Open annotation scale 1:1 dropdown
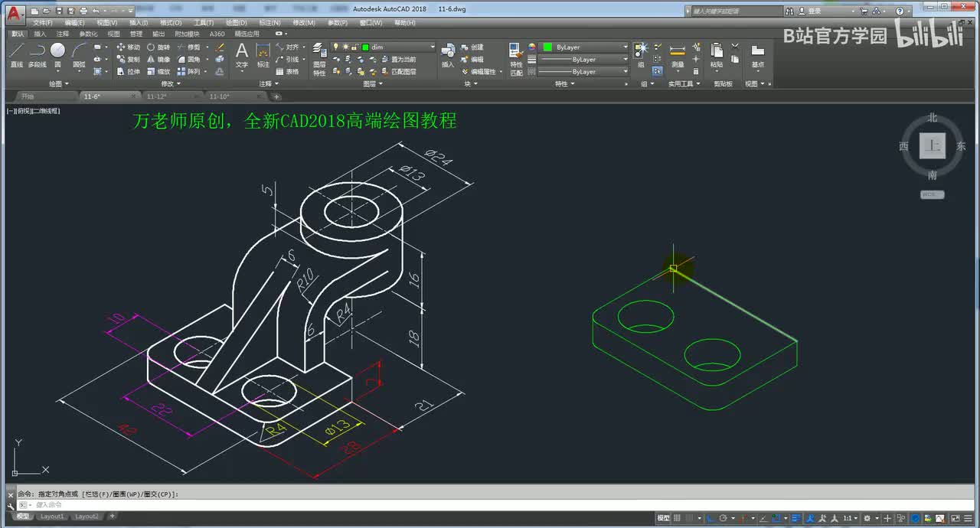This screenshot has height=528, width=980. [x=851, y=518]
